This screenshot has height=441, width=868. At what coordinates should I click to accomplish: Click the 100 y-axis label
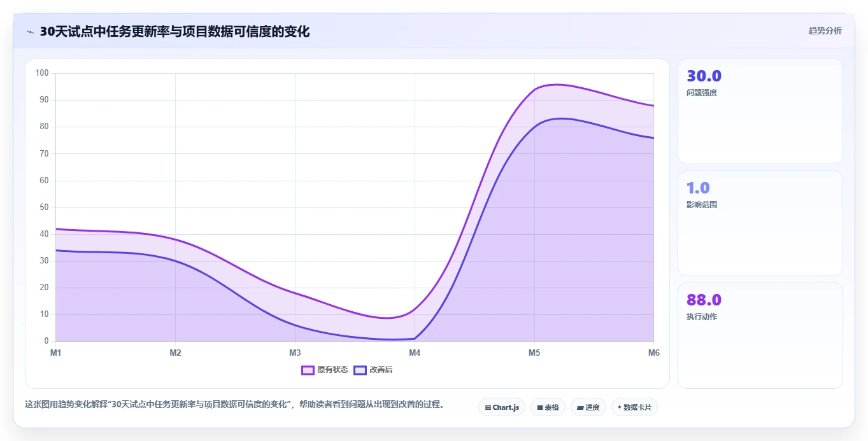(42, 73)
